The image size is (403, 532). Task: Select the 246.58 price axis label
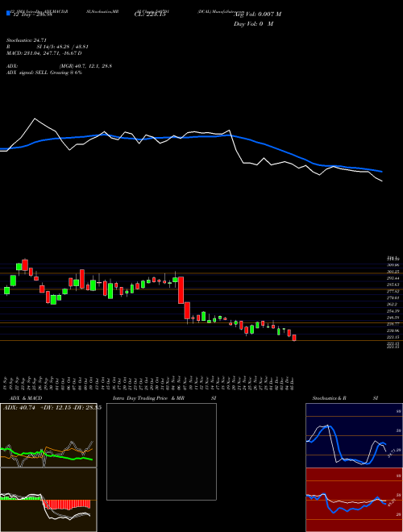pyautogui.click(x=393, y=318)
